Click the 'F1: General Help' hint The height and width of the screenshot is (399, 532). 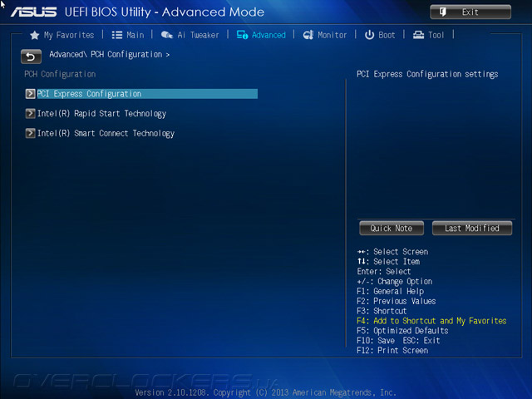(x=391, y=292)
